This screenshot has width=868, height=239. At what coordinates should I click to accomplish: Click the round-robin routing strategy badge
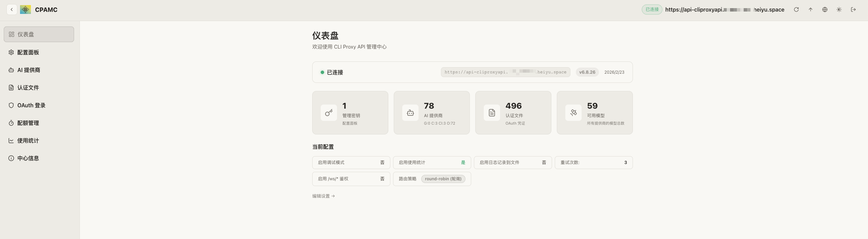tap(443, 179)
